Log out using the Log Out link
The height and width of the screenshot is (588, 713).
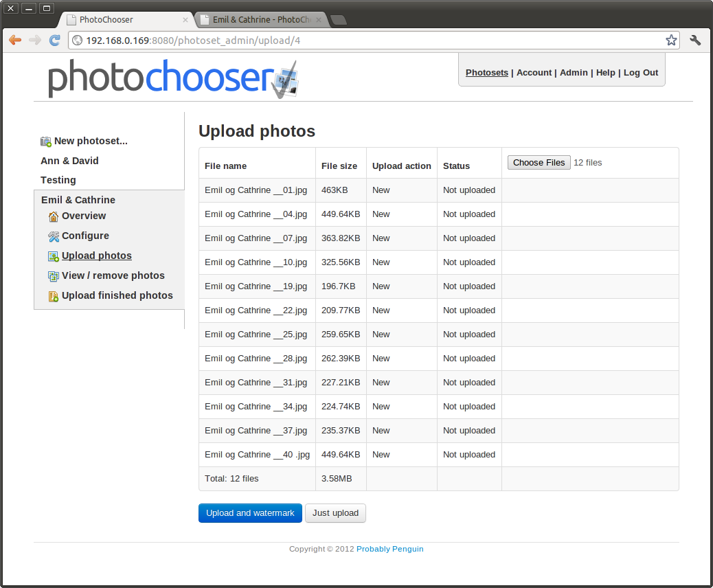click(640, 73)
